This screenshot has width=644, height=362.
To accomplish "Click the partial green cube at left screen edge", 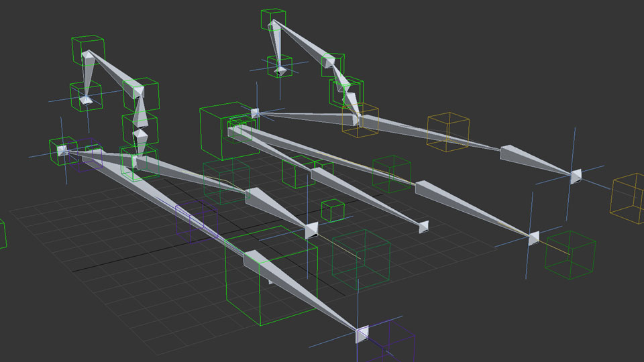I will tap(2, 235).
